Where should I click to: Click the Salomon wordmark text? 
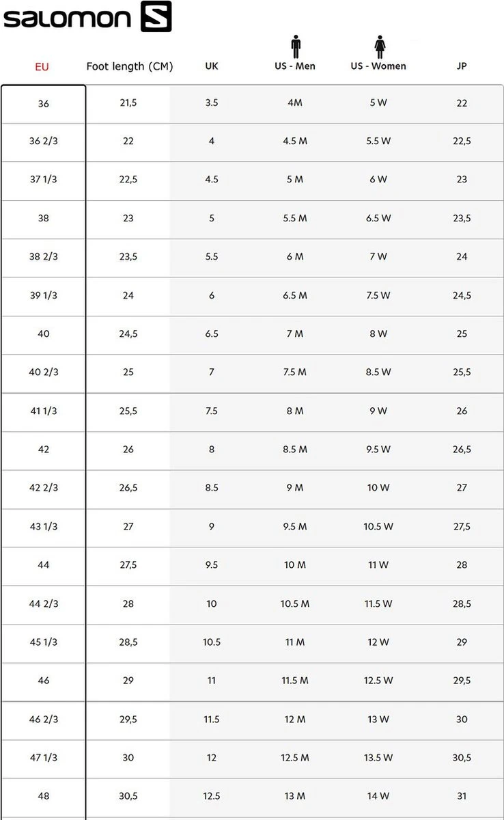click(x=69, y=18)
